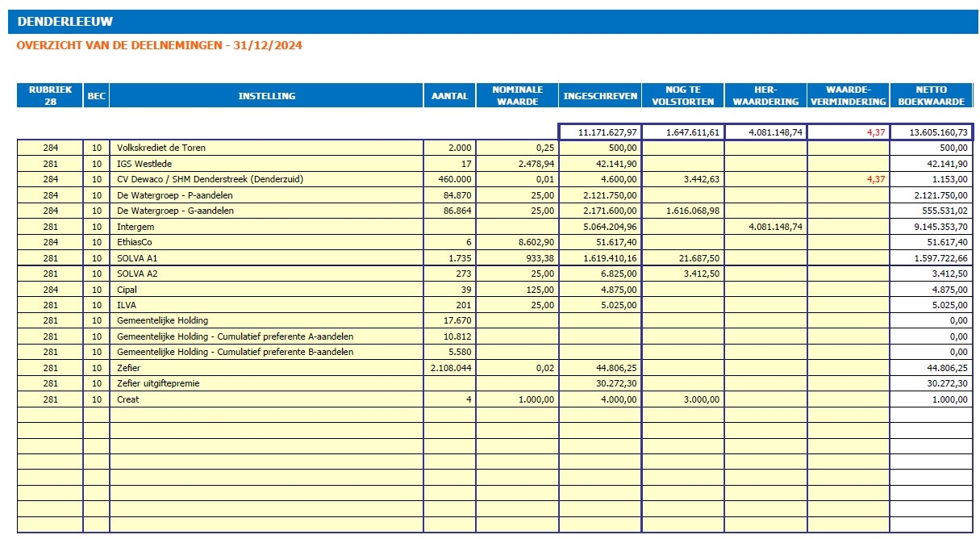Viewport: 980px width, 539px height.
Task: Click nog te volstorten 21.687,50
Action: point(683,258)
